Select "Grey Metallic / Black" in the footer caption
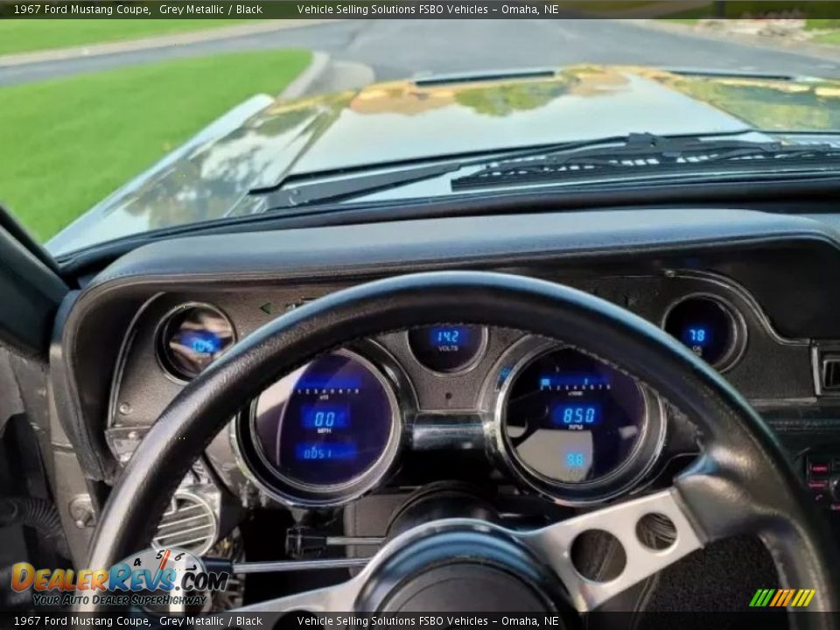The height and width of the screenshot is (630, 840). pyautogui.click(x=211, y=621)
